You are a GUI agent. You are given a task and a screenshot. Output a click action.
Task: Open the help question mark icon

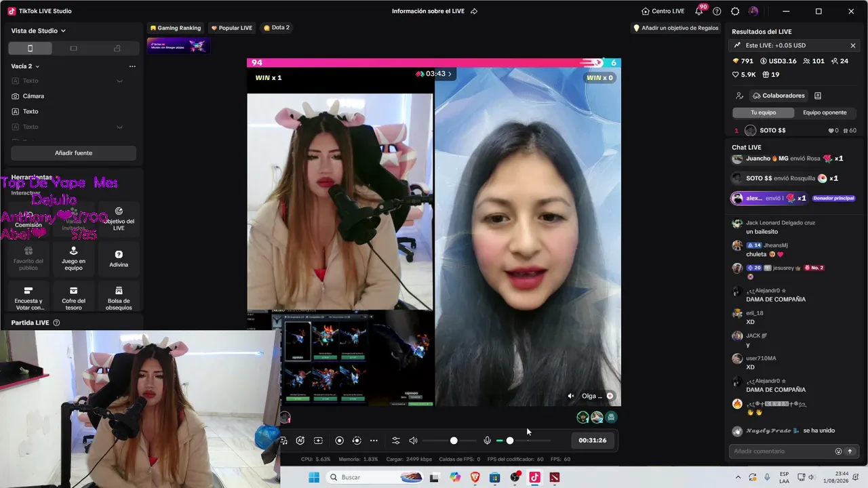click(717, 11)
